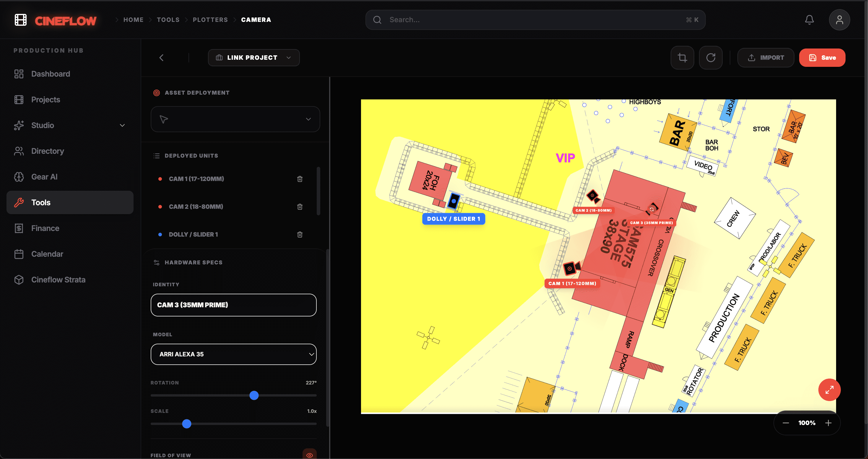
Task: Toggle Field of View eye visibility
Action: pyautogui.click(x=309, y=454)
